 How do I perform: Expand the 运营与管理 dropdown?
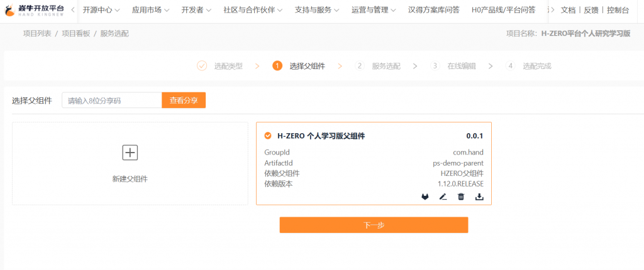coord(374,10)
